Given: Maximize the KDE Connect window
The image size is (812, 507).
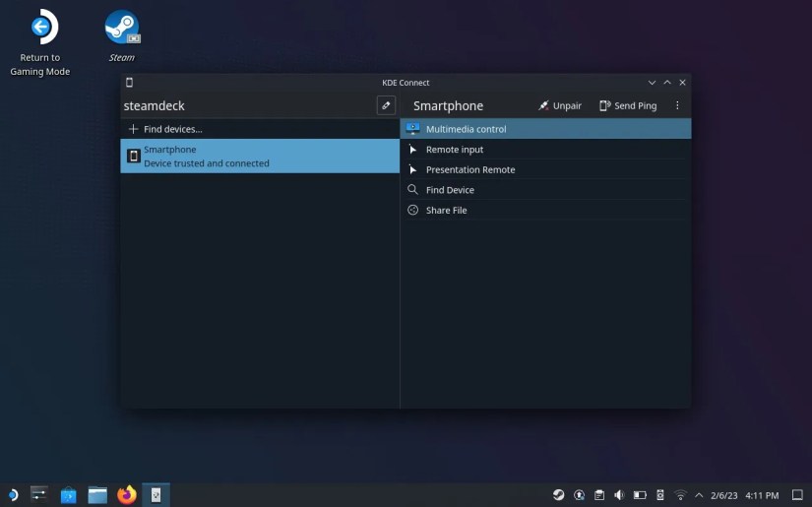Looking at the screenshot, I should (667, 83).
